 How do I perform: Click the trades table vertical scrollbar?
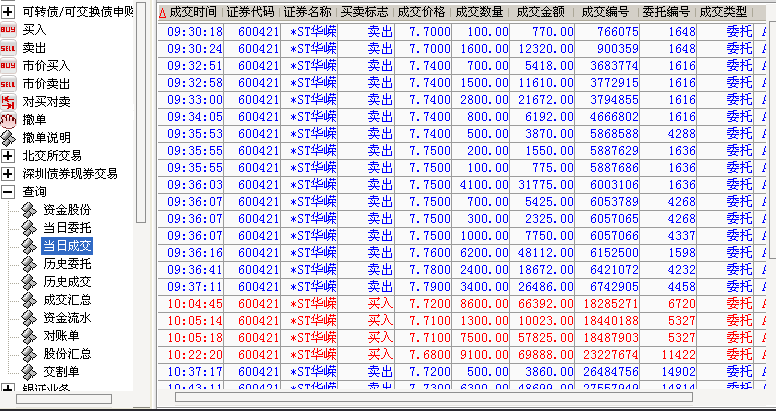771,141
